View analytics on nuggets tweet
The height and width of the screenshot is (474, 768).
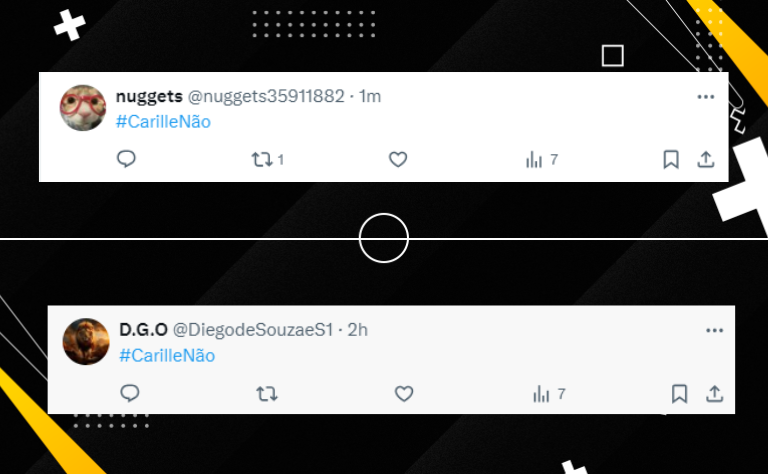[x=541, y=160]
